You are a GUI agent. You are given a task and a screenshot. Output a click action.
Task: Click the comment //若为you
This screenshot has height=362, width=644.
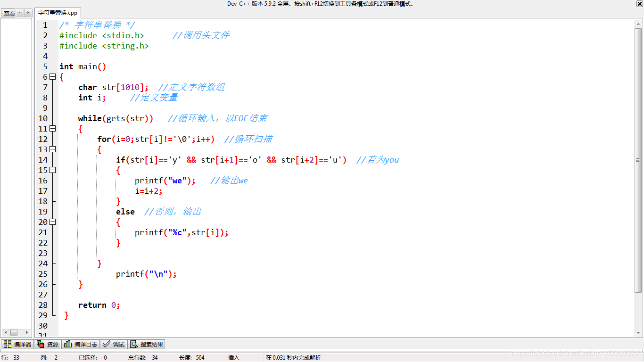point(378,160)
